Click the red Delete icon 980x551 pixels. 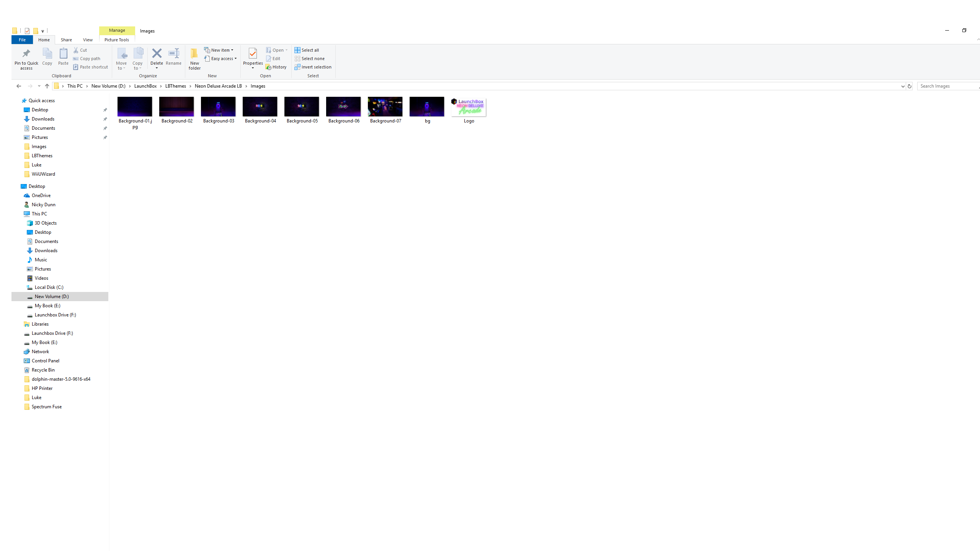coord(157,53)
